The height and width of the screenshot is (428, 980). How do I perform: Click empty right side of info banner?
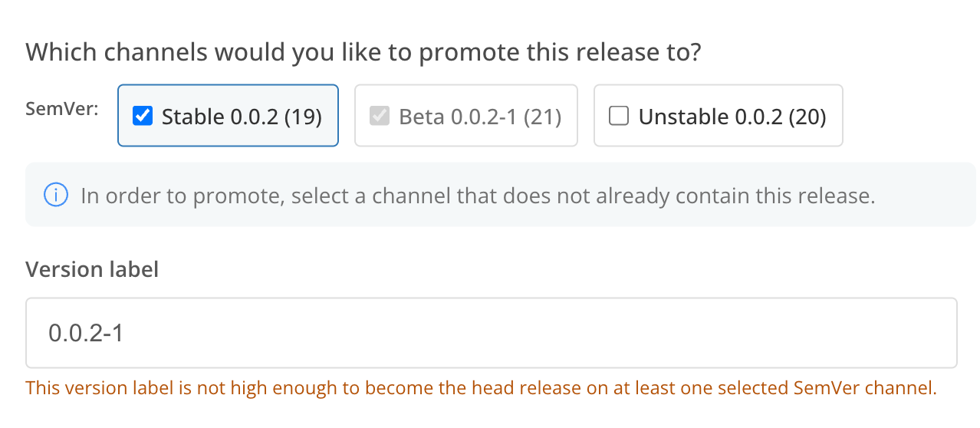point(928,195)
